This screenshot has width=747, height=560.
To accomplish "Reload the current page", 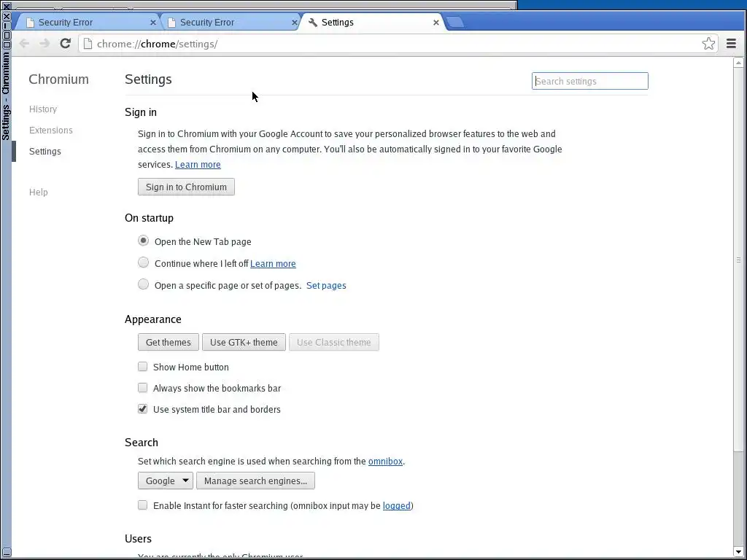I will (x=65, y=44).
